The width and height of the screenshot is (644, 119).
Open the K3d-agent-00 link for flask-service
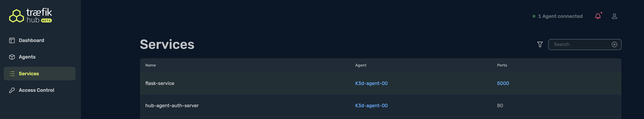coord(371,83)
